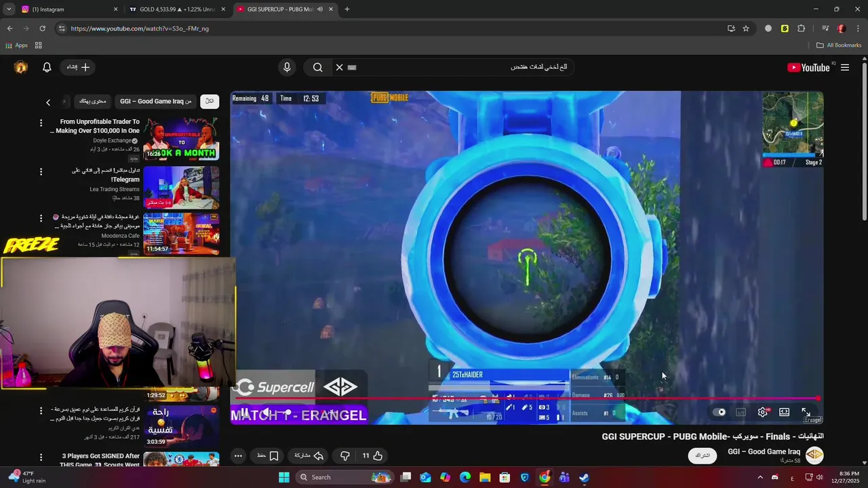Open the Telegram live stream thumbnail

[x=181, y=188]
